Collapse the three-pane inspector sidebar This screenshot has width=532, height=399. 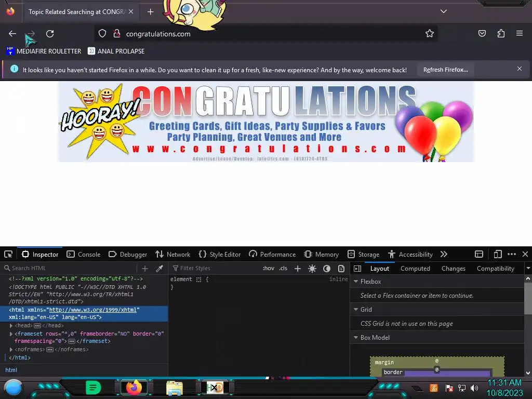coord(357,269)
